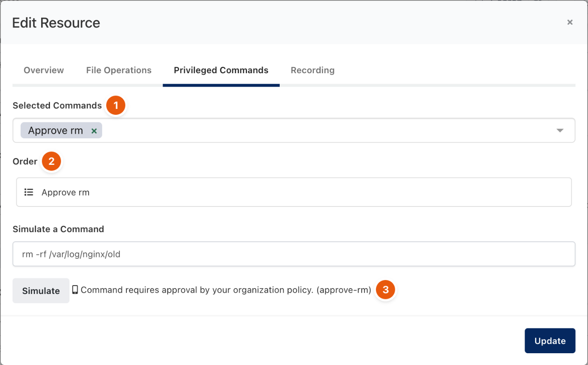Expand the Selected Commands dropdown arrow

[x=560, y=131]
